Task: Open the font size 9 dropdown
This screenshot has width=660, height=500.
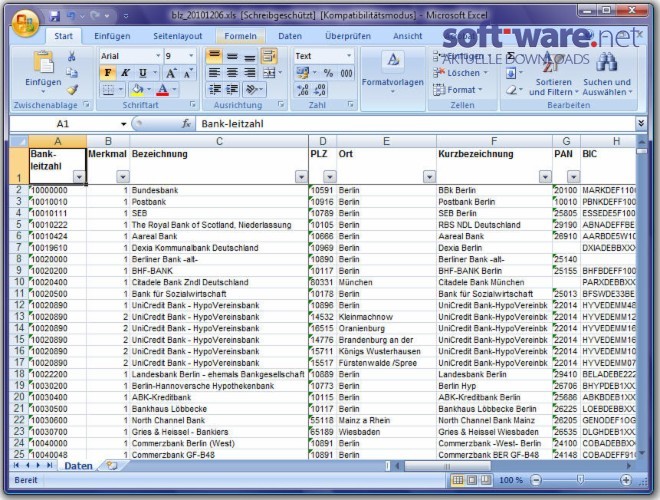Action: point(191,56)
